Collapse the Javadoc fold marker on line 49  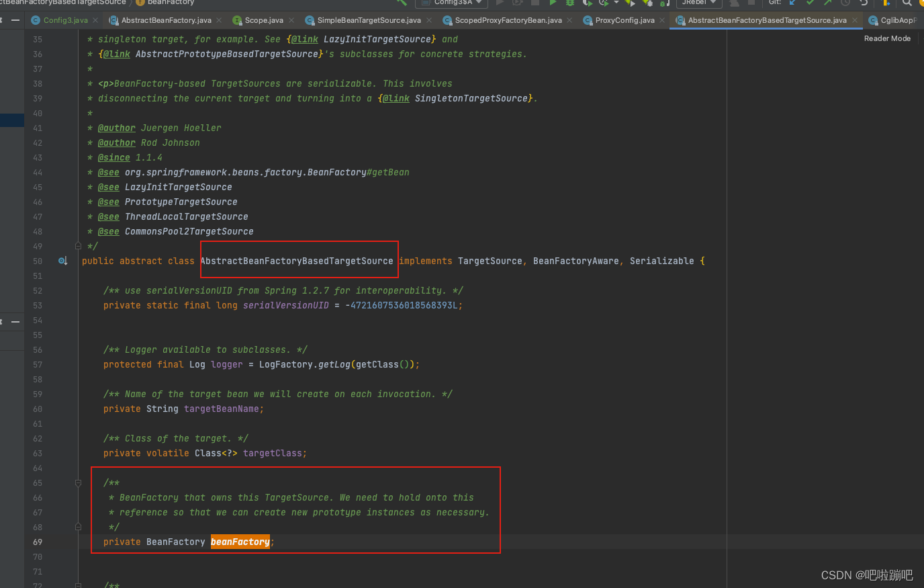[78, 246]
